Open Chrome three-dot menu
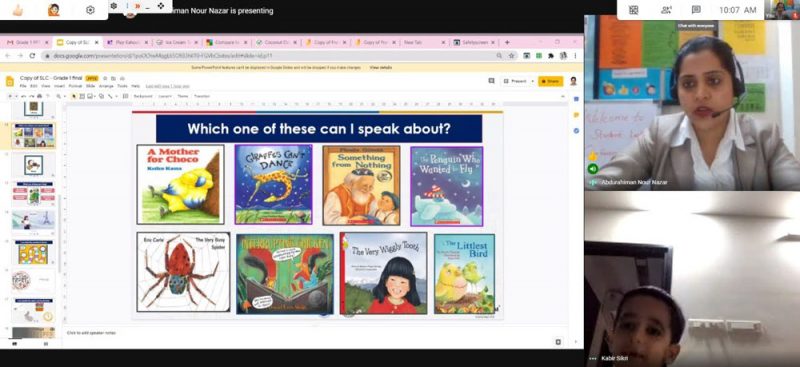This screenshot has width=800, height=367. [576, 56]
